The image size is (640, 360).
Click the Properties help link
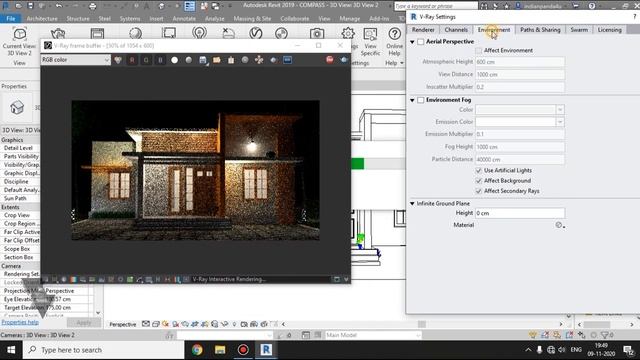[x=20, y=322]
